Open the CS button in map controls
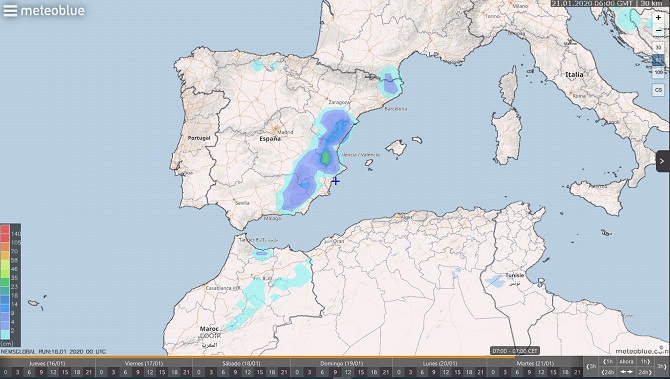 658,90
